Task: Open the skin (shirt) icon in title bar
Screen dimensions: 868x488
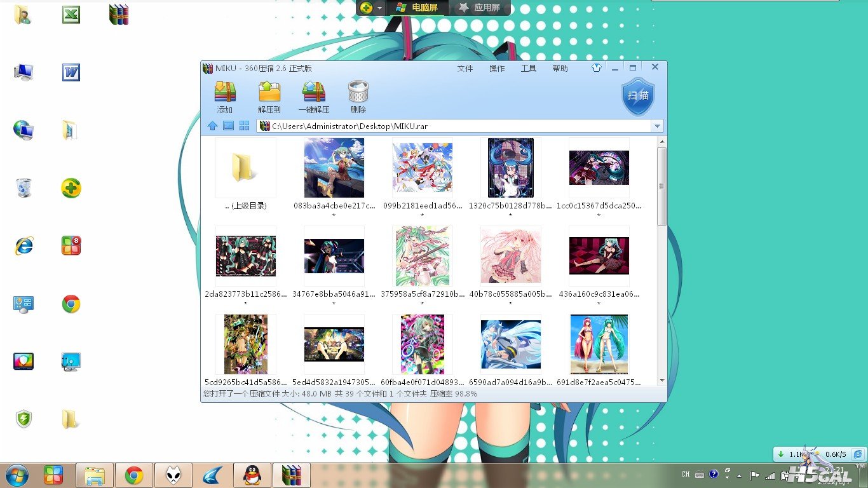Action: click(596, 67)
